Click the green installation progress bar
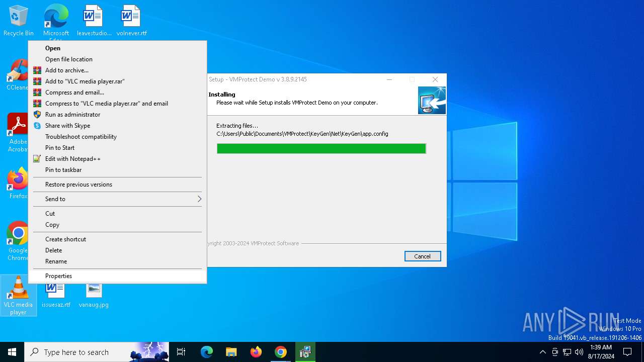 321,148
